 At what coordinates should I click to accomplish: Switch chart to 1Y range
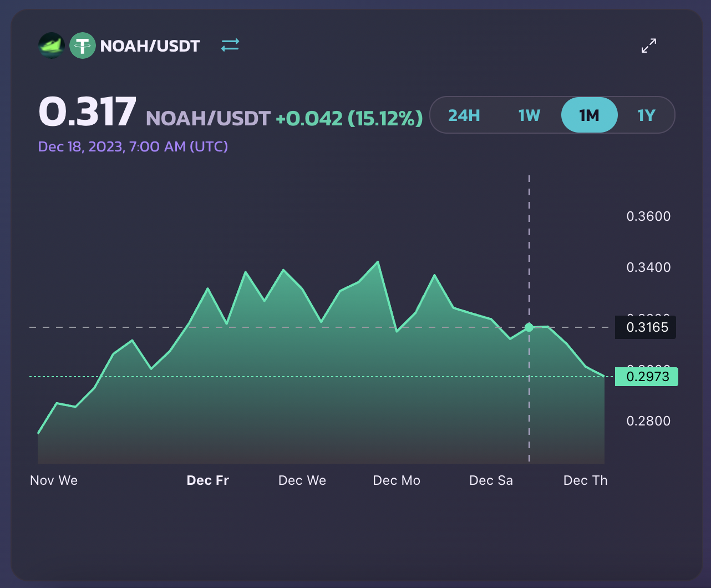(x=646, y=115)
